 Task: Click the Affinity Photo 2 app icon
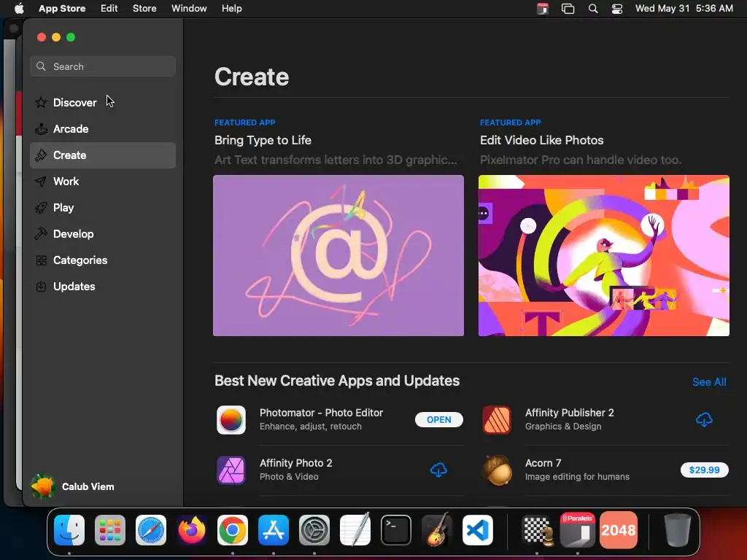pyautogui.click(x=231, y=470)
